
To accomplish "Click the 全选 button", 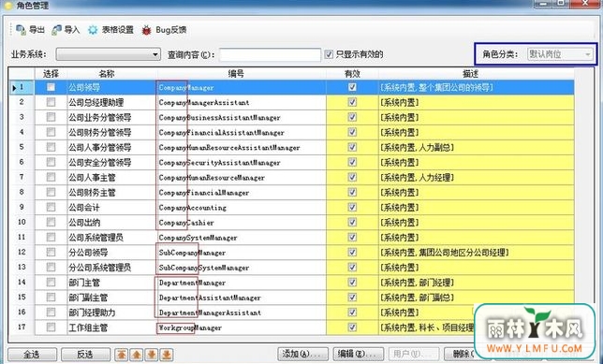I will point(32,355).
